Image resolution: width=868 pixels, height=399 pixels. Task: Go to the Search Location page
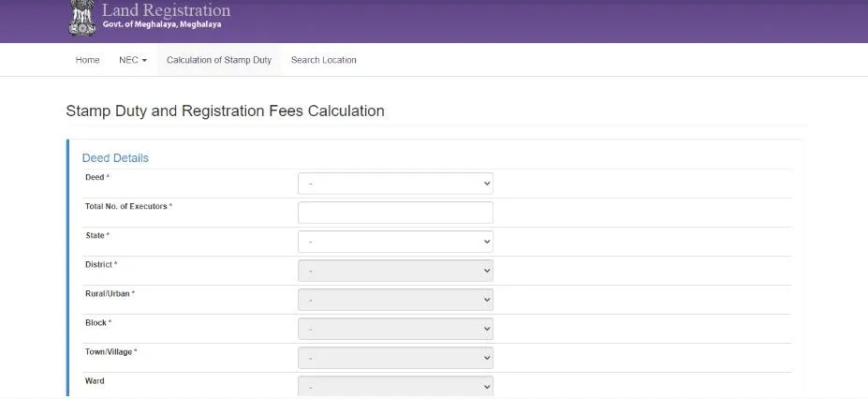pyautogui.click(x=323, y=60)
